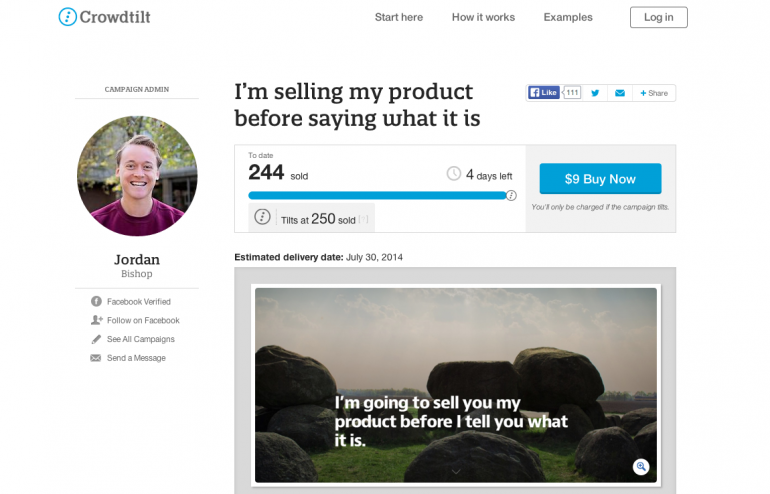
Task: Click the blue campaign progress bar
Action: tap(377, 196)
